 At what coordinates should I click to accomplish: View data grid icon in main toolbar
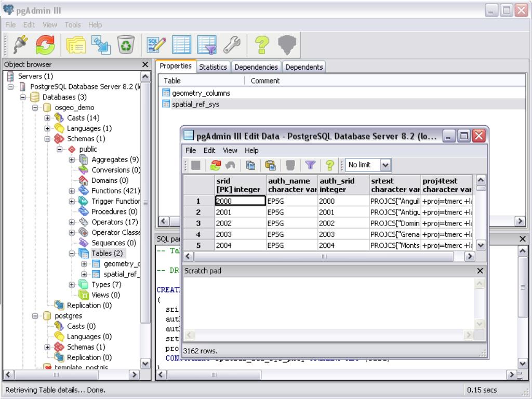pos(181,45)
